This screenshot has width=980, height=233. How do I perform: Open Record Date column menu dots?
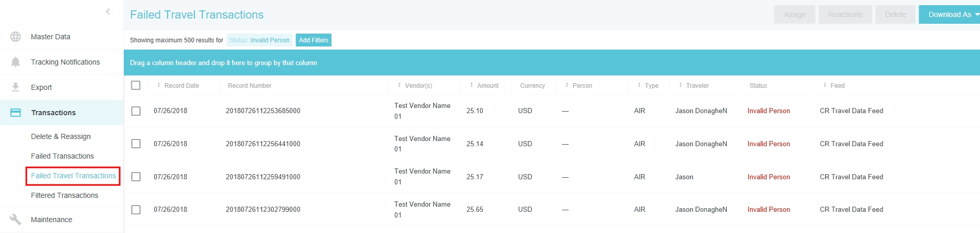[158, 85]
